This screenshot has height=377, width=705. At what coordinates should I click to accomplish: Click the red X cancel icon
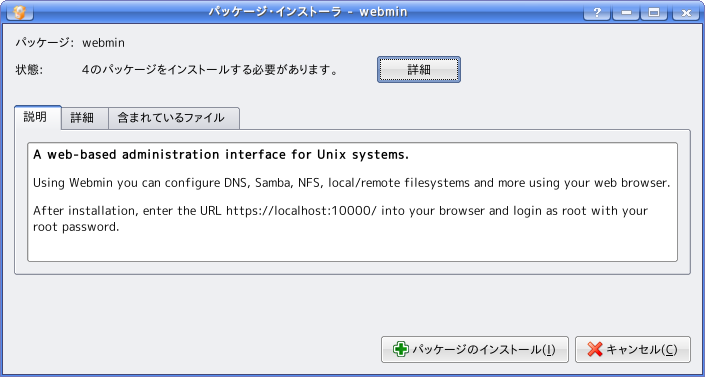594,350
